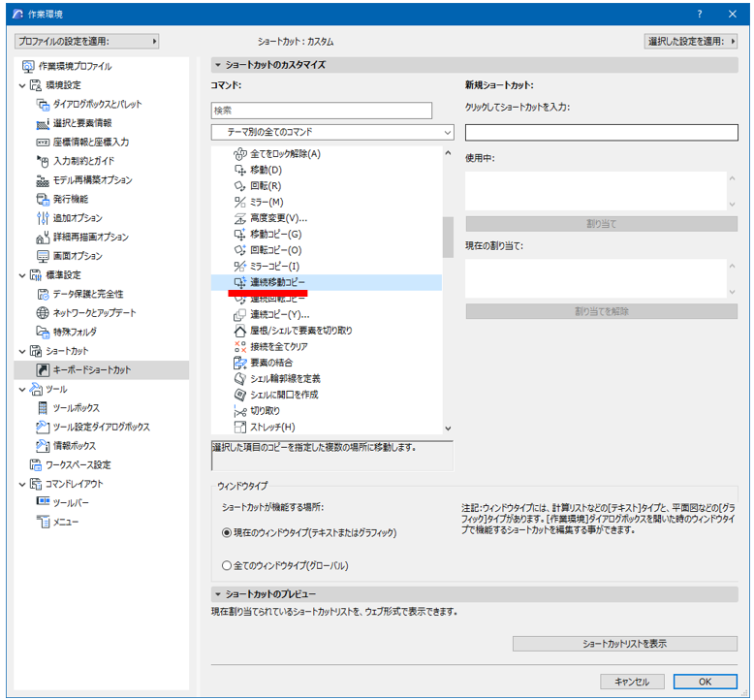
Task: Open 情報ボックス icon
Action: click(43, 446)
